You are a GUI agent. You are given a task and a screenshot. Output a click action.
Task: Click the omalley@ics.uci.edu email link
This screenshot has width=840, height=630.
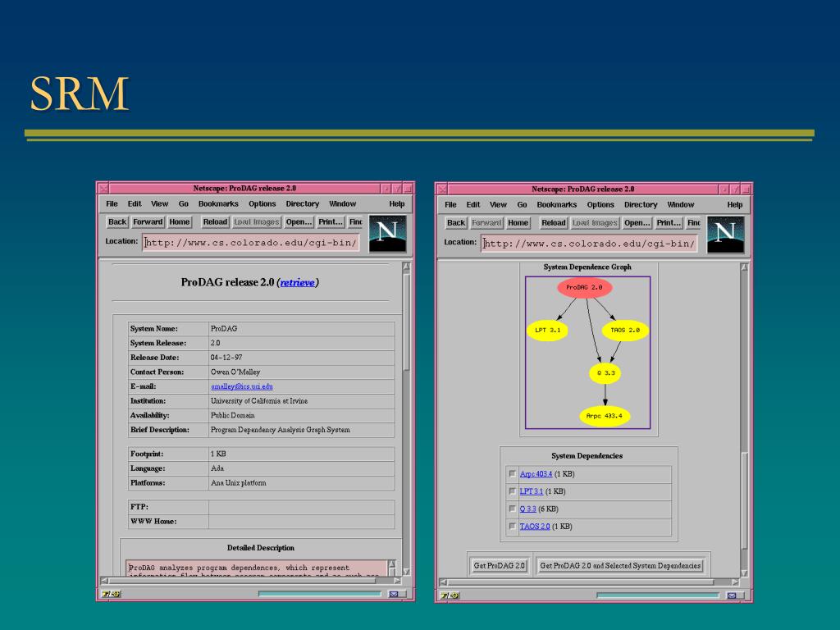[242, 386]
